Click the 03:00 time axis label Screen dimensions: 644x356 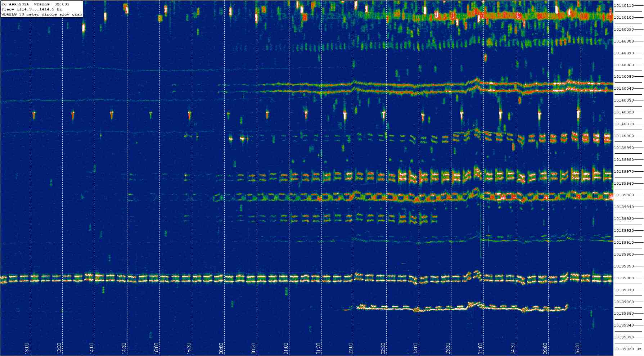click(x=415, y=348)
